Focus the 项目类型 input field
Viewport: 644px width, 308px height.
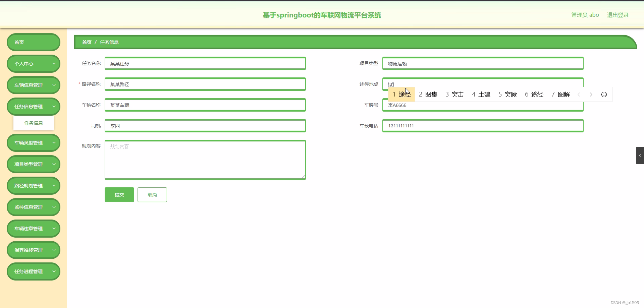click(x=483, y=63)
